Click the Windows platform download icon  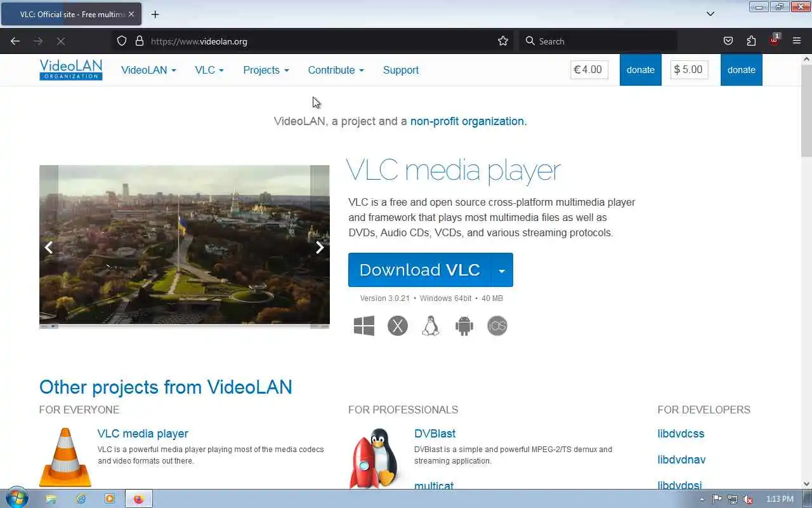(x=364, y=326)
